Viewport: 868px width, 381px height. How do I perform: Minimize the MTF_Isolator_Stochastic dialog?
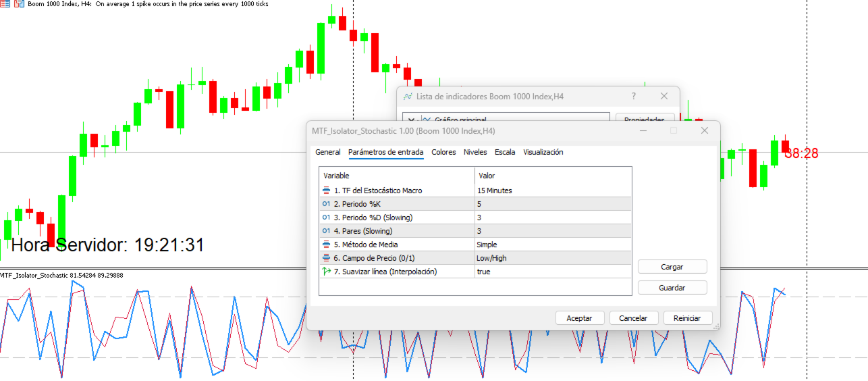tap(642, 130)
